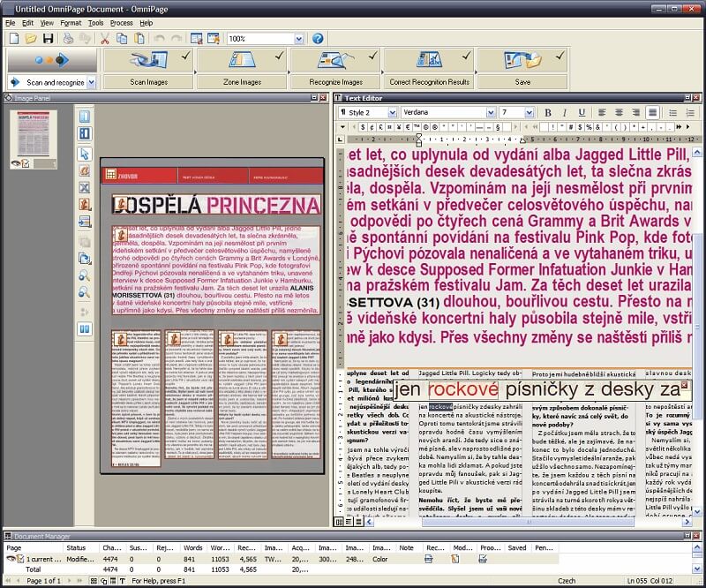Open the Help question mark icon

[318, 38]
